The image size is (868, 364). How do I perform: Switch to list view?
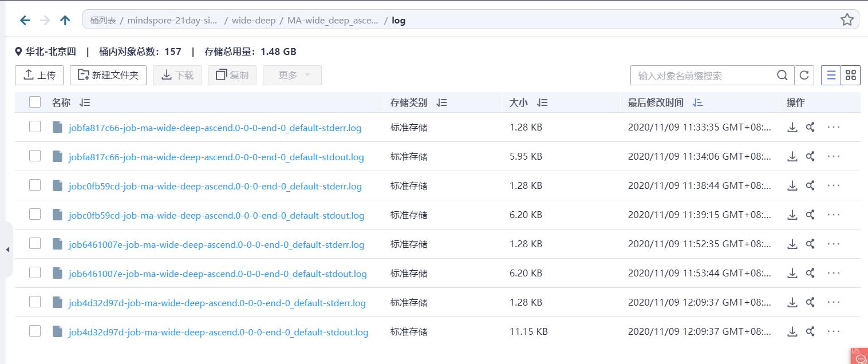pos(831,76)
